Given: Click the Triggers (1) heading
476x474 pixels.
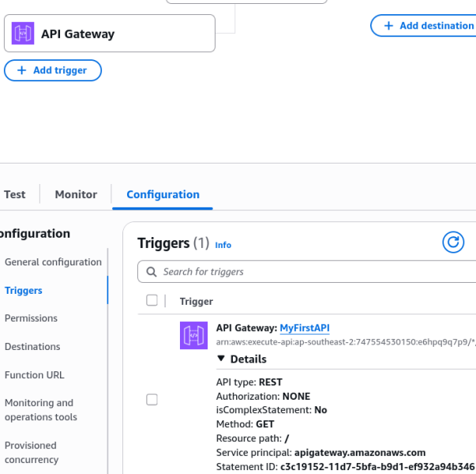Looking at the screenshot, I should coord(174,243).
